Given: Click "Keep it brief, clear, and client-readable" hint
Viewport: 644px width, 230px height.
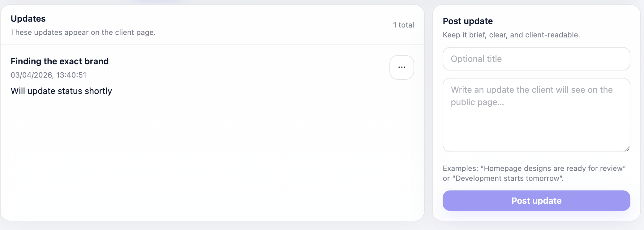Looking at the screenshot, I should 511,35.
